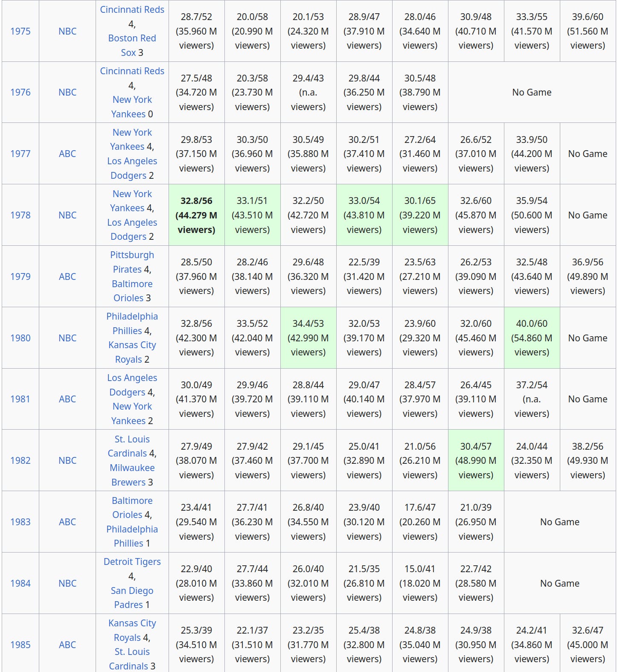Select the 40.0/60 (54.860 M viewers) cell

[532, 338]
